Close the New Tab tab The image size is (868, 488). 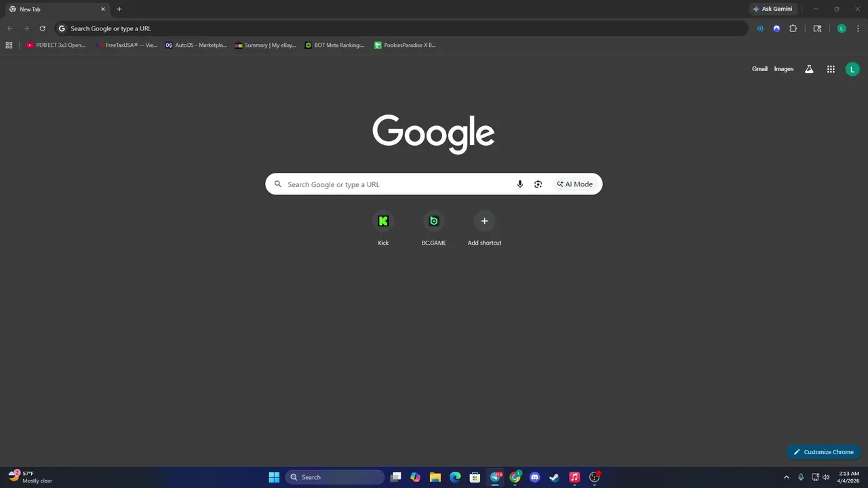pyautogui.click(x=103, y=9)
